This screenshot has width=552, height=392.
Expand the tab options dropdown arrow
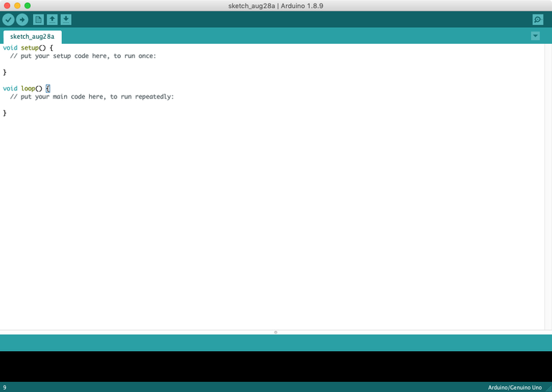(x=535, y=36)
